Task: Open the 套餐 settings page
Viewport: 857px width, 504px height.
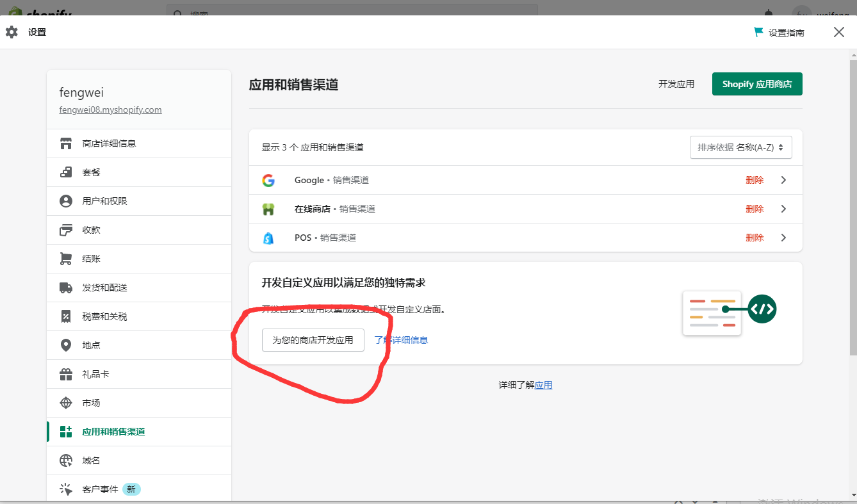Action: [x=139, y=172]
